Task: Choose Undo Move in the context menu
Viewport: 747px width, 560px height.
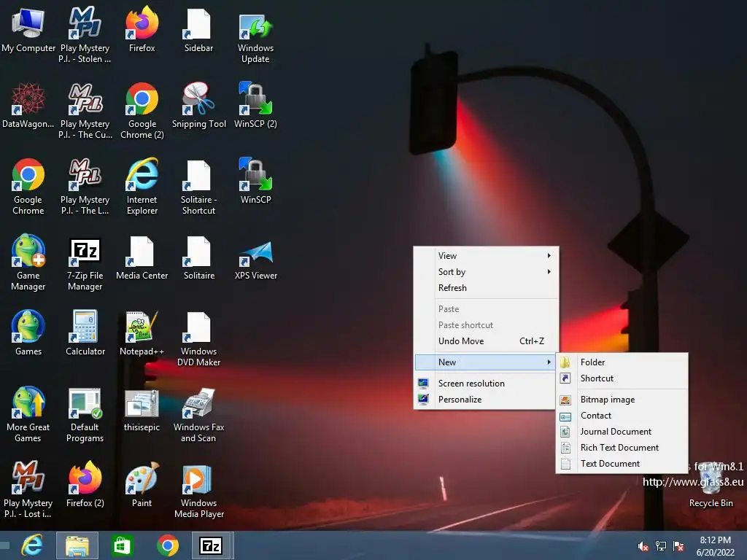Action: (x=486, y=341)
